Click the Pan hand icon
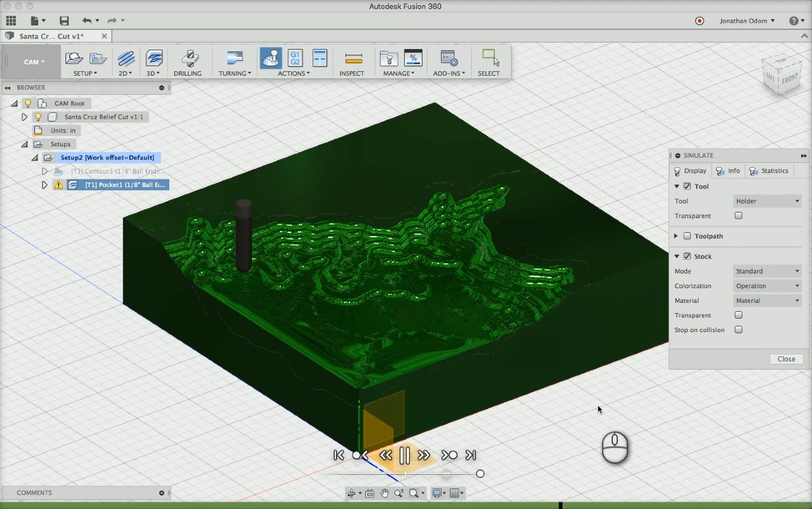The height and width of the screenshot is (509, 812). (x=384, y=493)
